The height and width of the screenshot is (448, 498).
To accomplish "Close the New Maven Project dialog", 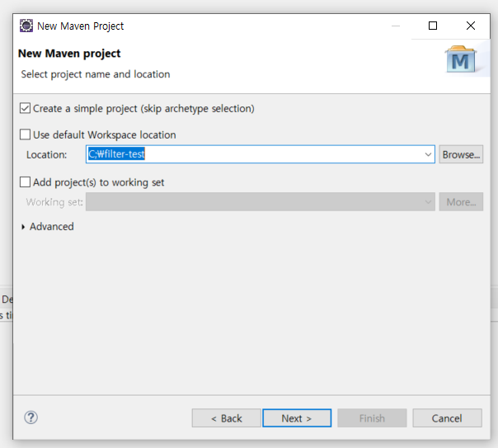I will pyautogui.click(x=471, y=26).
